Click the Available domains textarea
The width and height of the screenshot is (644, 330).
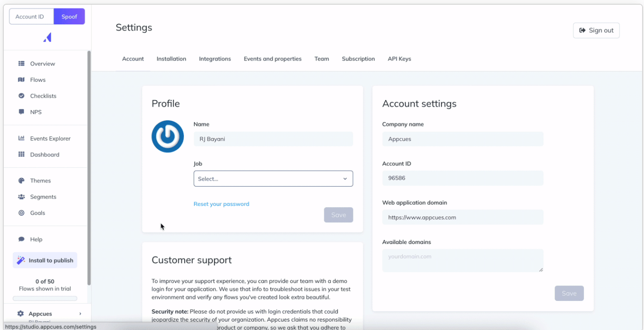coord(463,260)
